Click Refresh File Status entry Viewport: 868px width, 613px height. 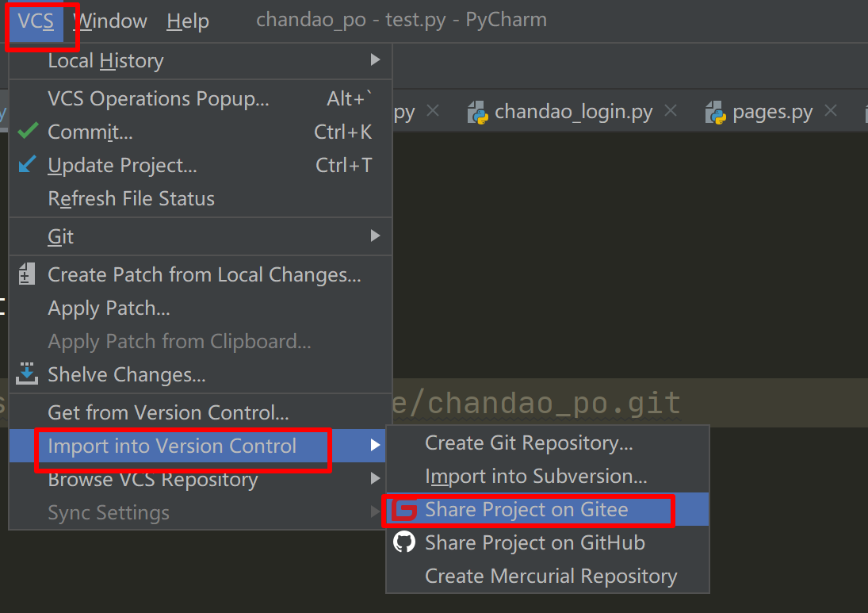tap(131, 198)
